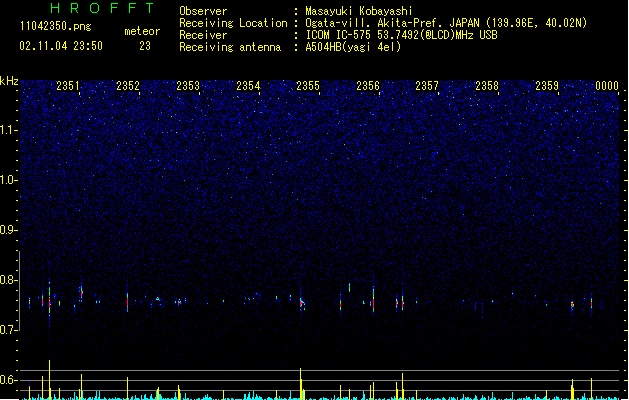
Task: Click the 2359 time marker
Action: point(547,86)
